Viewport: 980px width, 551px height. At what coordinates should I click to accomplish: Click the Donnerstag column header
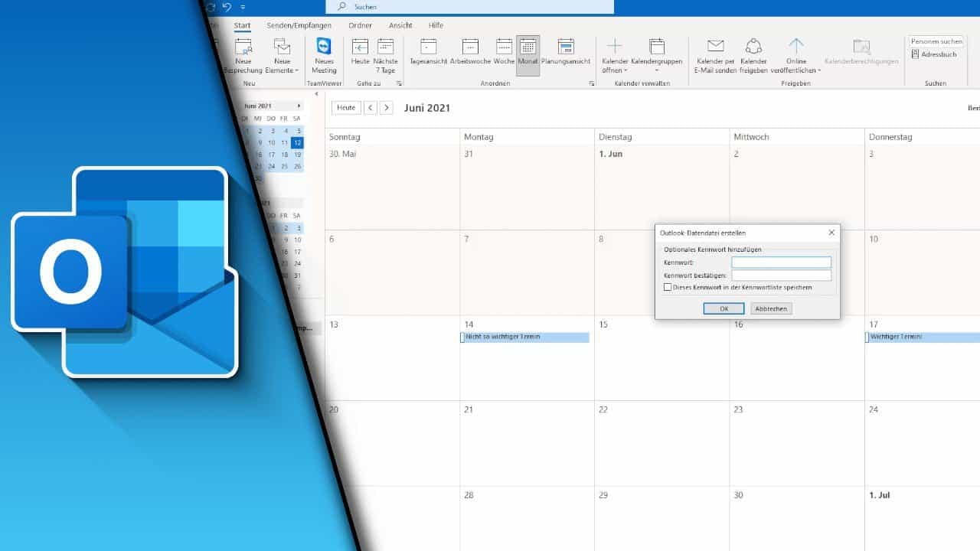[923, 137]
